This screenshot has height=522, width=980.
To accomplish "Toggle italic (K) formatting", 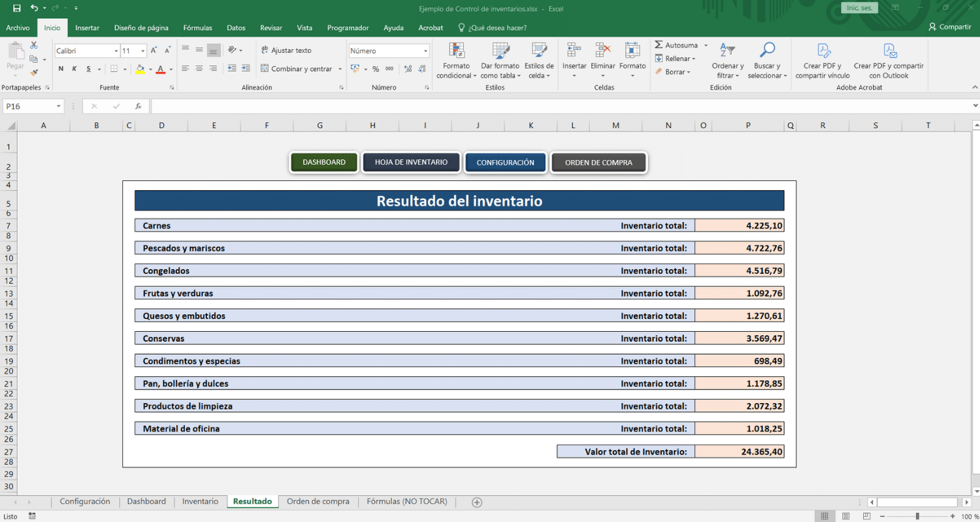I will 74,69.
